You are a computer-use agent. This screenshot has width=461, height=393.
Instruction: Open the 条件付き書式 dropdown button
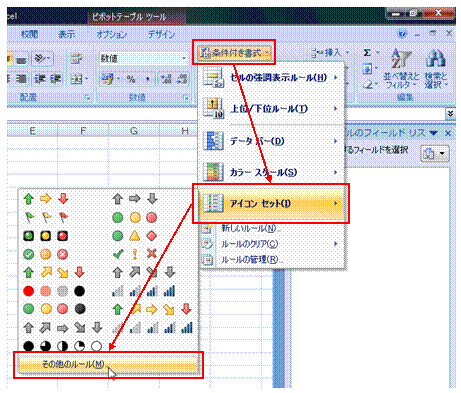pos(234,53)
